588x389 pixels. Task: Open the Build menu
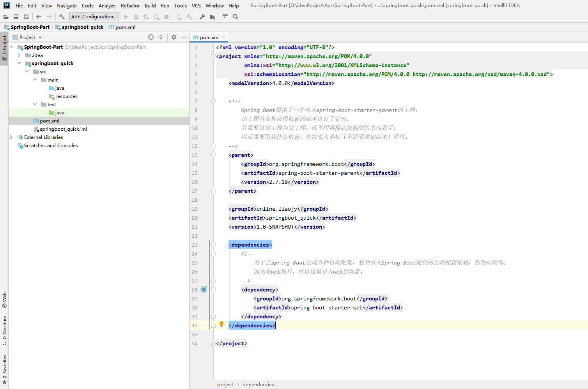coord(150,5)
